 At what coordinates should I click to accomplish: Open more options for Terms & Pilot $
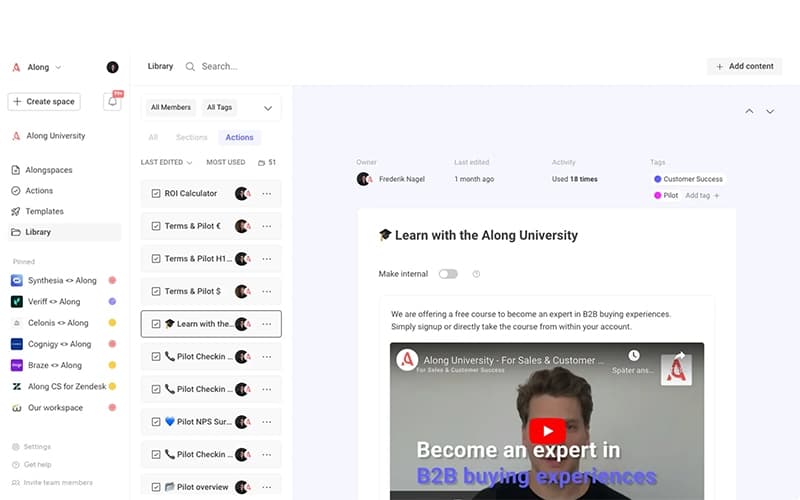coord(266,291)
